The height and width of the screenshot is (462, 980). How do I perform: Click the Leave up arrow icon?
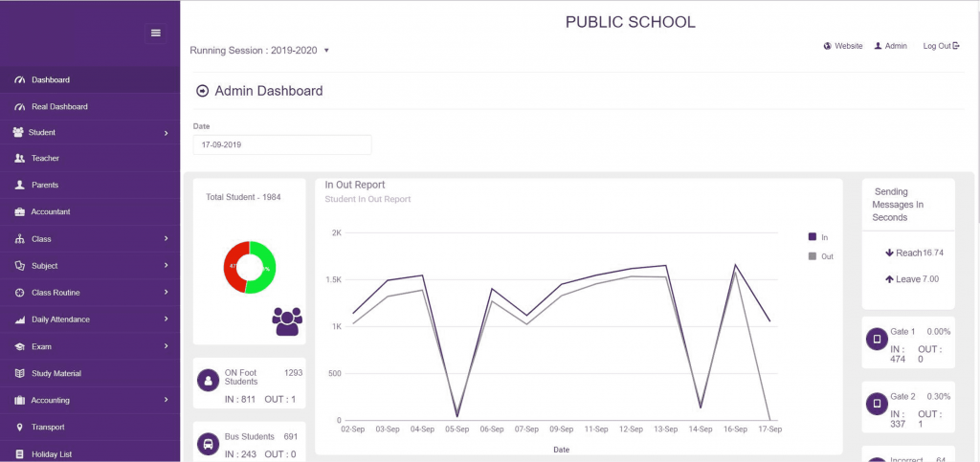click(x=889, y=279)
